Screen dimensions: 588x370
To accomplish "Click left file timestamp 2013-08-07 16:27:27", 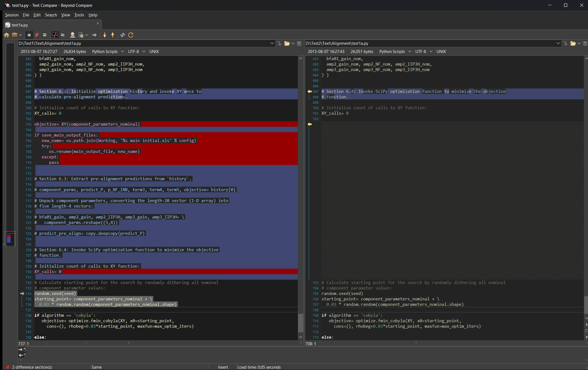I will point(39,52).
